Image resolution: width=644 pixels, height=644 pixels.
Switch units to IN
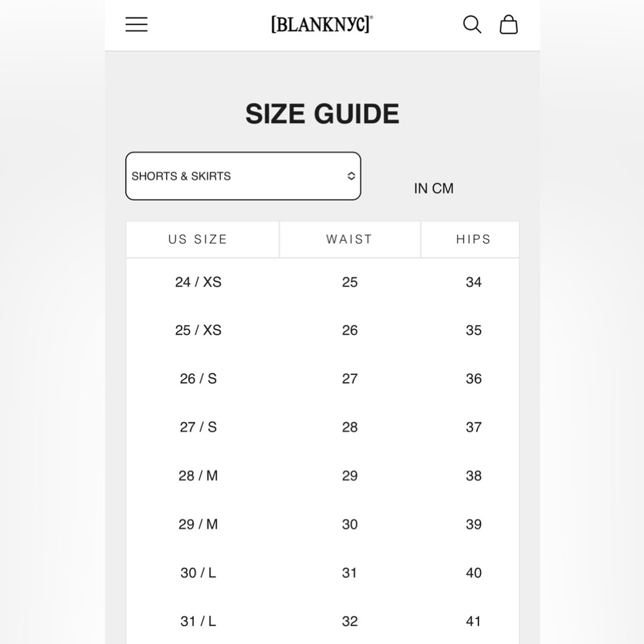pyautogui.click(x=421, y=189)
